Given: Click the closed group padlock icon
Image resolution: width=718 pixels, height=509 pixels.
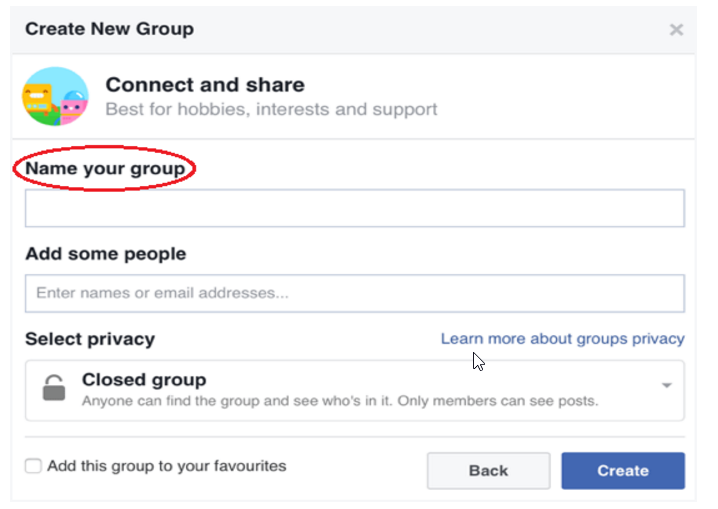Looking at the screenshot, I should click(x=54, y=388).
